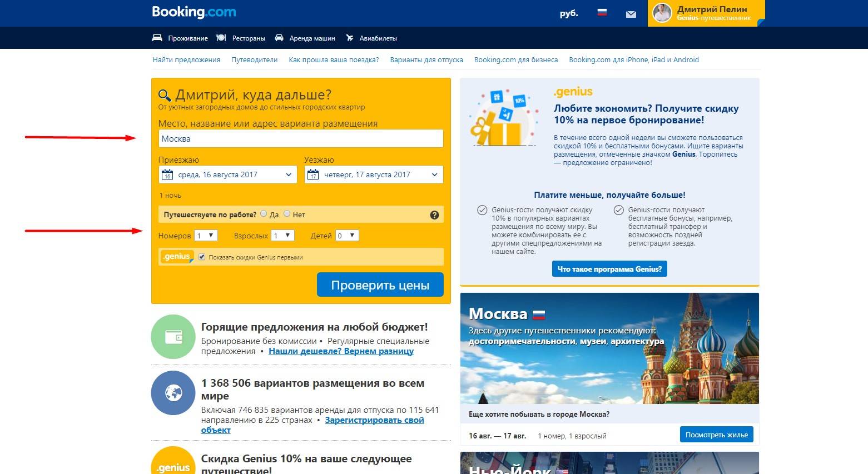Click the destination field with Москва
Viewport: 868px width, 474px height.
coord(301,139)
